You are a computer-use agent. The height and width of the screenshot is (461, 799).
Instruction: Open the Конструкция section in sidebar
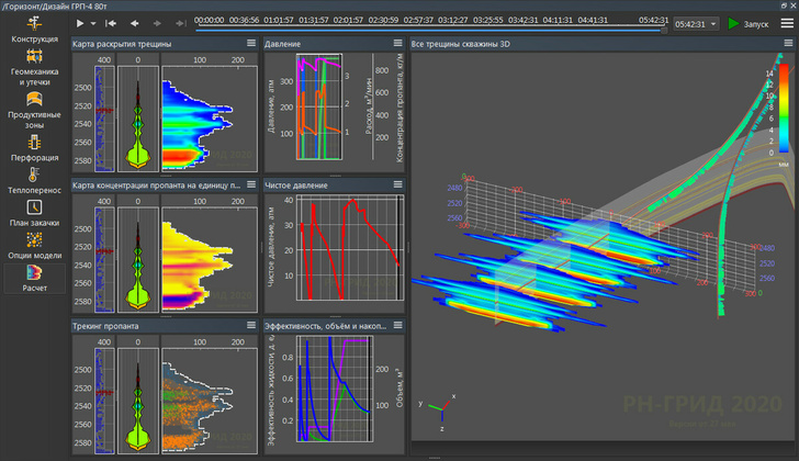tap(34, 29)
